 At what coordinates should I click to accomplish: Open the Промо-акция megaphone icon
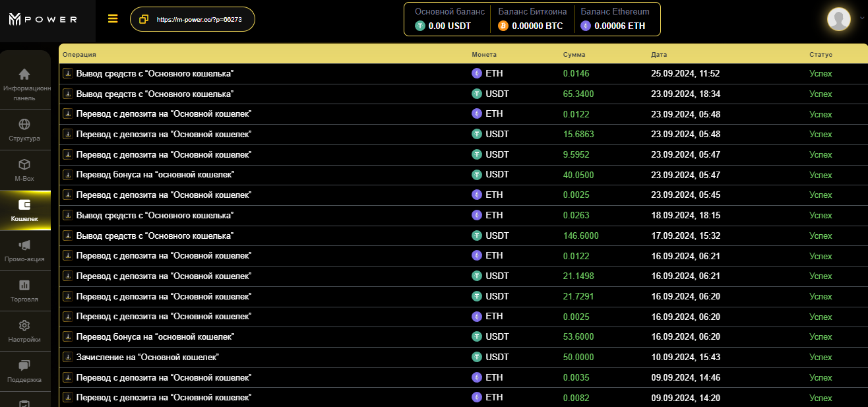tap(24, 245)
